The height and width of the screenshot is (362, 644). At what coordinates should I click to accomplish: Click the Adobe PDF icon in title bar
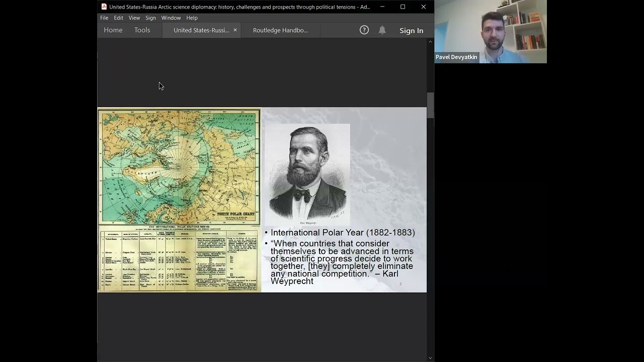pos(104,7)
